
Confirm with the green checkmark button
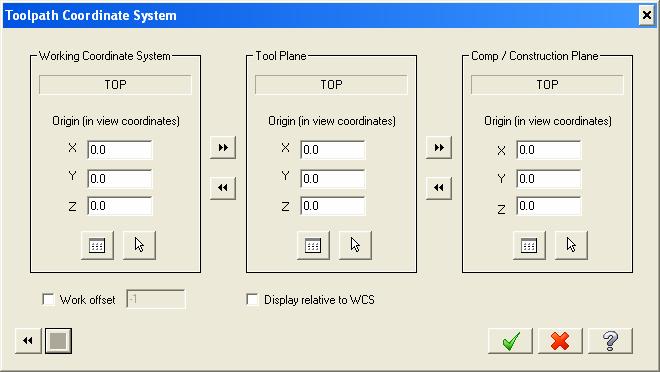(x=511, y=341)
